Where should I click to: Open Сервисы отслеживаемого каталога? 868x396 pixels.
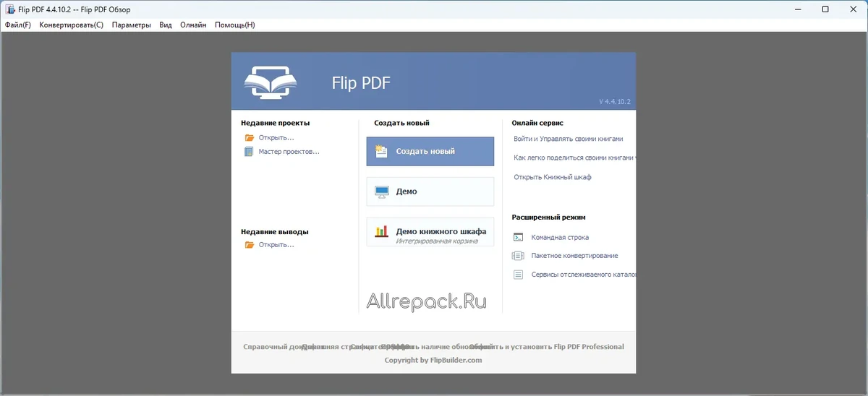pos(584,275)
